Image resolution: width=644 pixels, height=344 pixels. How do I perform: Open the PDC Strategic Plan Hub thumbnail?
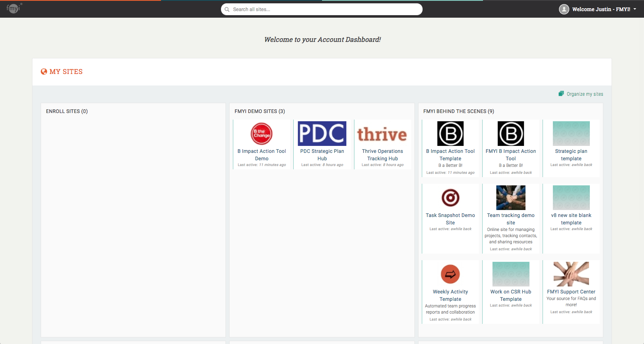click(x=322, y=134)
